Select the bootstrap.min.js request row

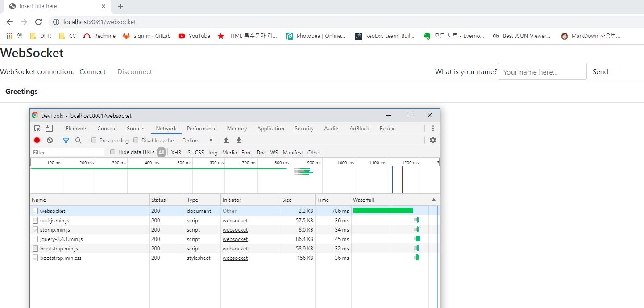[235, 249]
